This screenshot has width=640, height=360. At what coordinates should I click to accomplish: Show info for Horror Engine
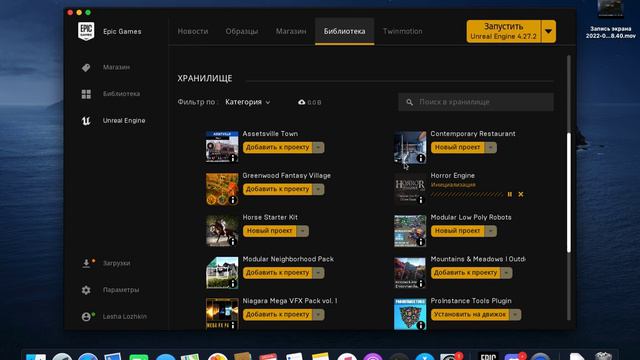pos(421,200)
